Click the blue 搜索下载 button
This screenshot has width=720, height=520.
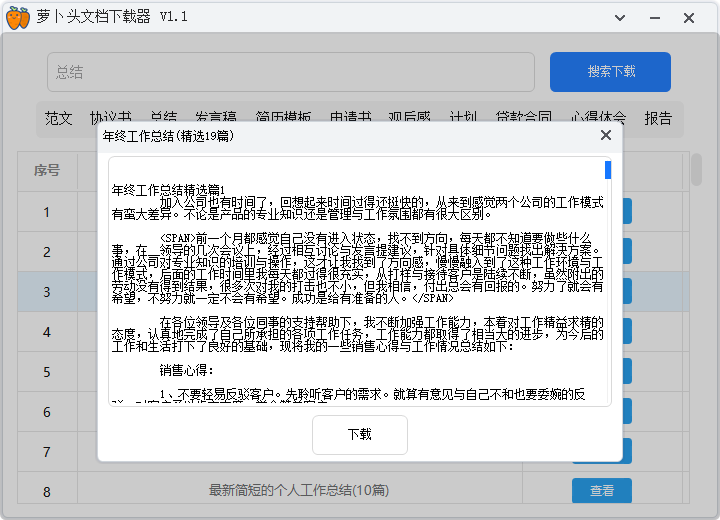611,72
